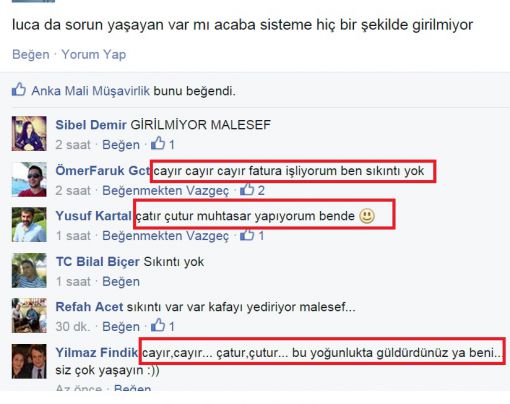This screenshot has height=404, width=510.
Task: Like Sibel Demir's comment with Beğen
Action: pyautogui.click(x=121, y=145)
